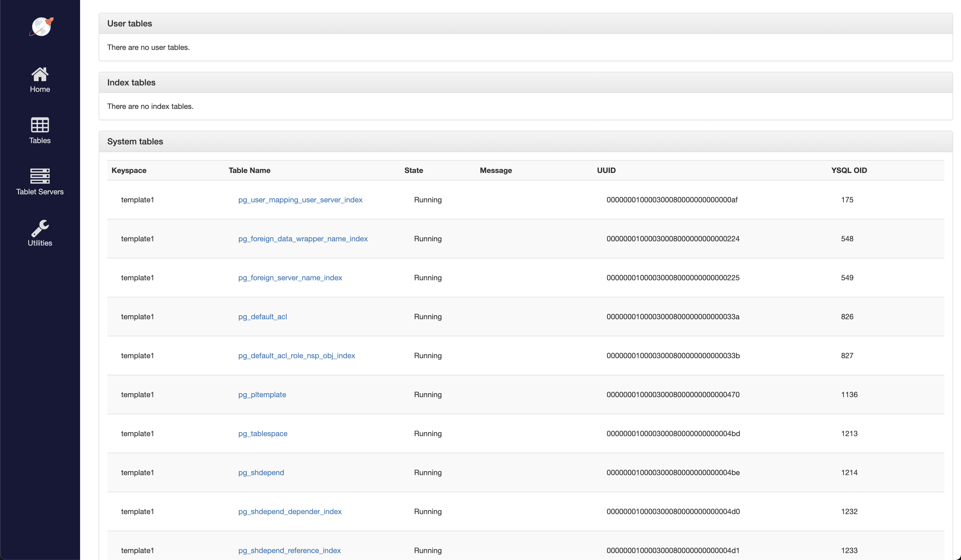Click the System tables panel header
This screenshot has width=961, height=560.
click(135, 141)
